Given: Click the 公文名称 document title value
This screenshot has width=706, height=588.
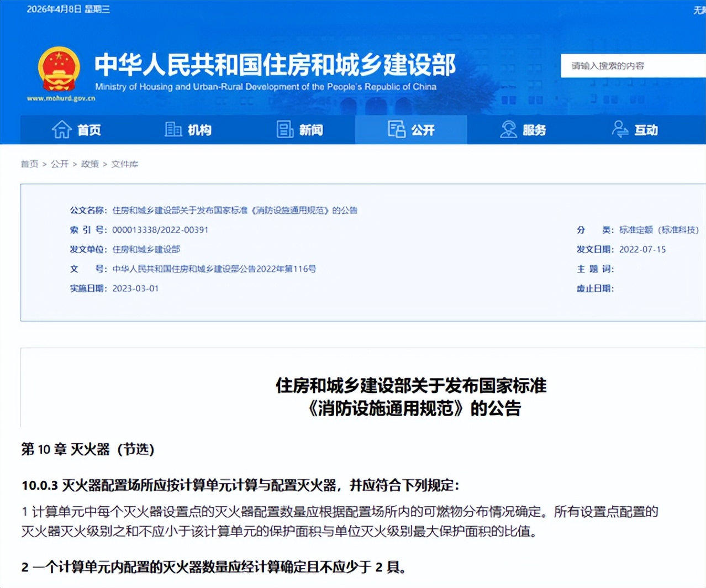Looking at the screenshot, I should pos(235,210).
